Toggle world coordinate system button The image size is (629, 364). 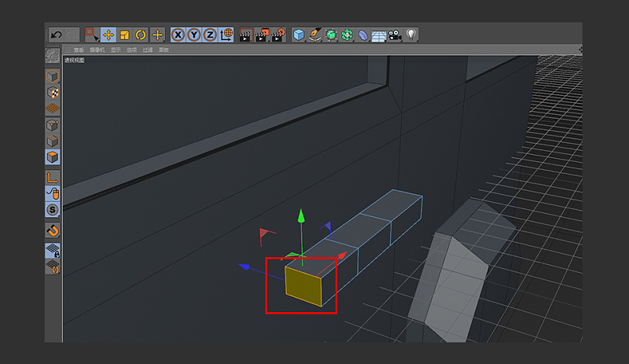tap(226, 35)
